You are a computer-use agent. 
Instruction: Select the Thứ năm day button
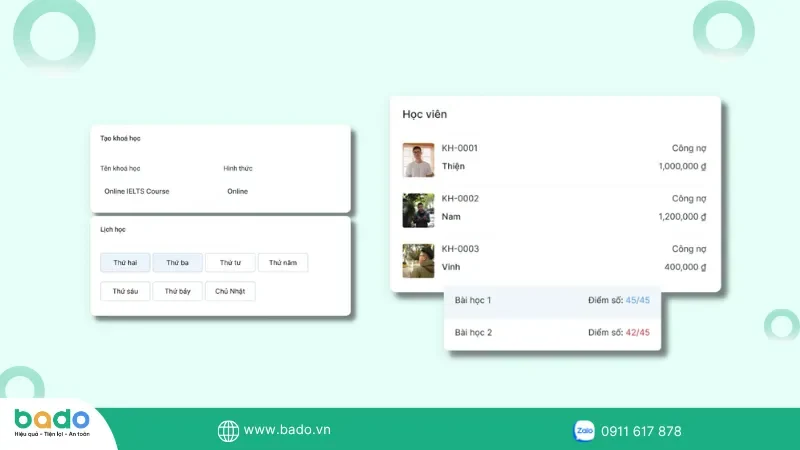283,263
